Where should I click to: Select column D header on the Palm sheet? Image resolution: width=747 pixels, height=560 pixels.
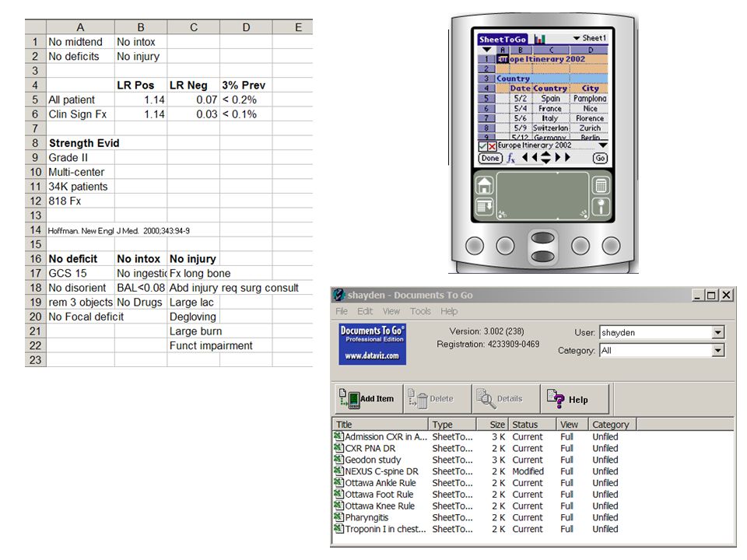pyautogui.click(x=590, y=50)
